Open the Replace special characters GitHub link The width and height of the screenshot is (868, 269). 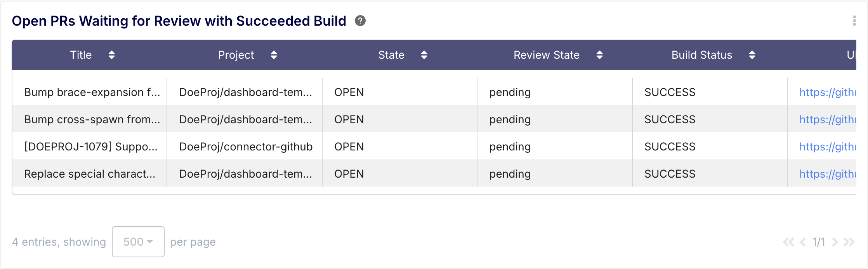point(827,174)
